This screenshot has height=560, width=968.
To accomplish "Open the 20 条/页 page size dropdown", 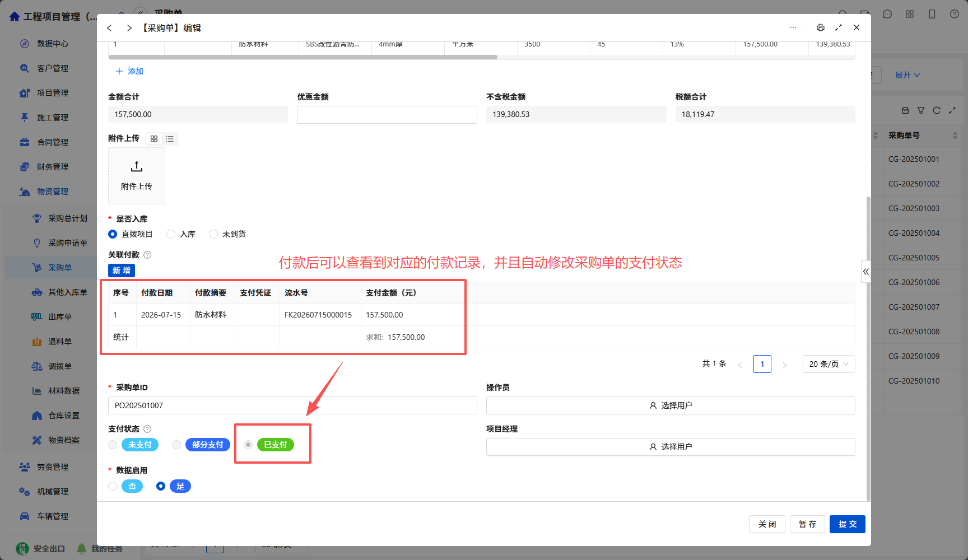I will pos(829,364).
